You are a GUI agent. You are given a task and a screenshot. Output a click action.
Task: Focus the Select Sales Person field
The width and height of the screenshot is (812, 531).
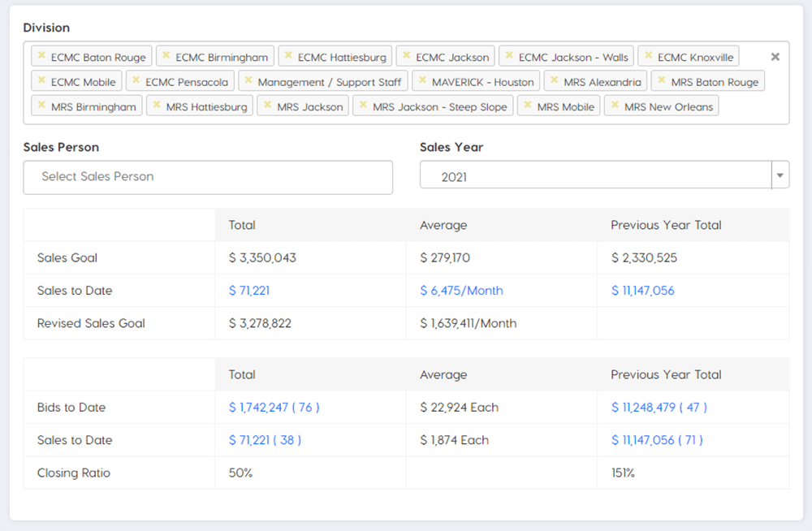208,177
